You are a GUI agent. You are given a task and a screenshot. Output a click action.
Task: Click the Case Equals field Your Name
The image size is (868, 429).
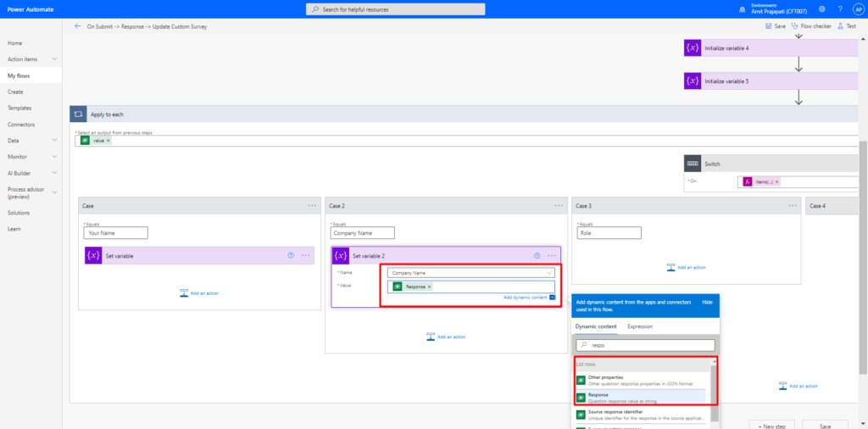point(115,233)
